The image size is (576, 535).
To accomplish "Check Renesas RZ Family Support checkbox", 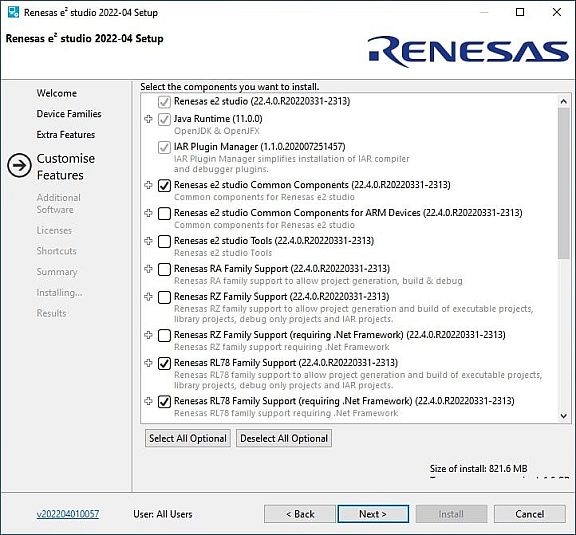I will pyautogui.click(x=164, y=297).
